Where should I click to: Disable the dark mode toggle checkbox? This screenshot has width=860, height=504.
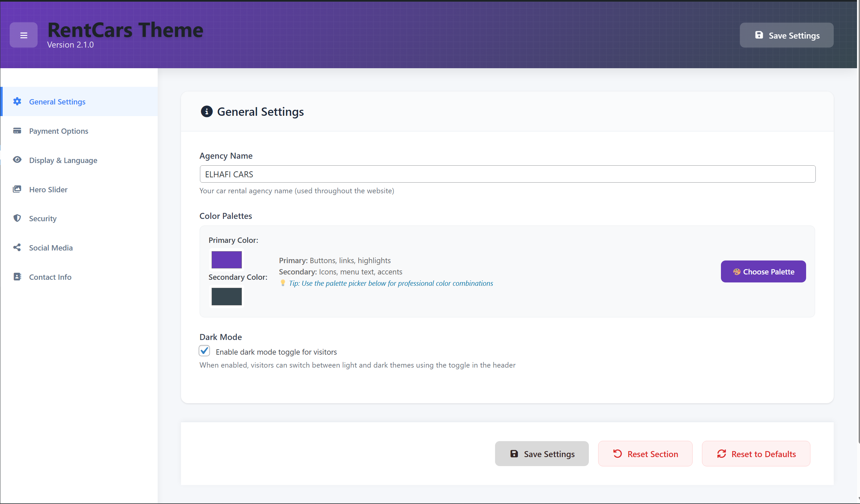click(x=204, y=351)
